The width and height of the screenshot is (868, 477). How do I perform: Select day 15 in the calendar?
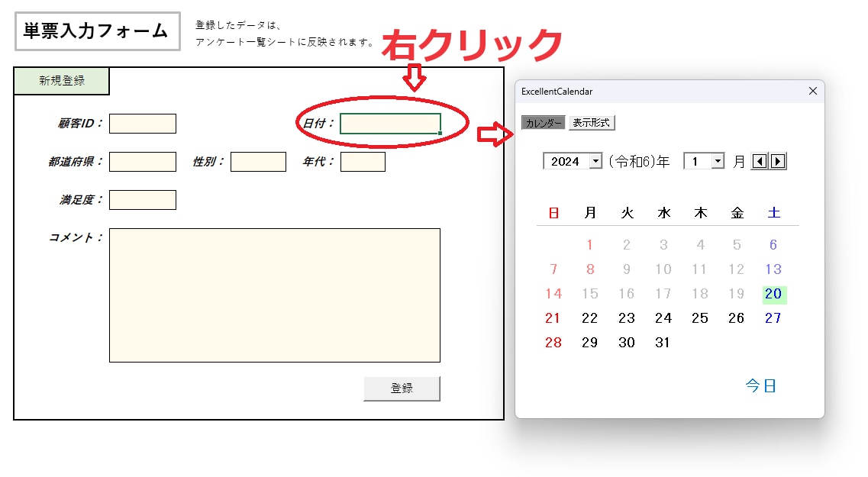[590, 294]
